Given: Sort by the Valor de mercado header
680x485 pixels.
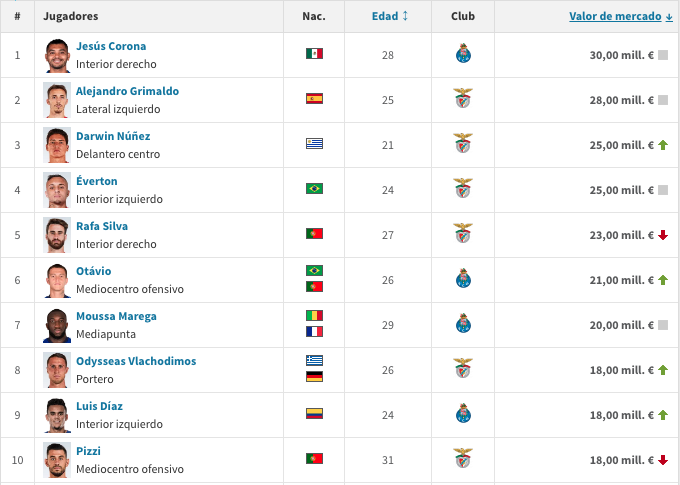Looking at the screenshot, I should pos(615,16).
